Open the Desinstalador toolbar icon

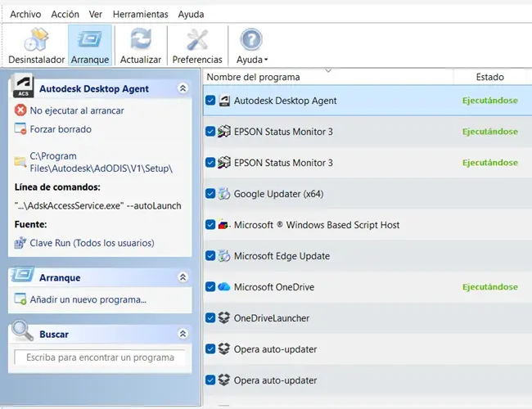click(36, 40)
